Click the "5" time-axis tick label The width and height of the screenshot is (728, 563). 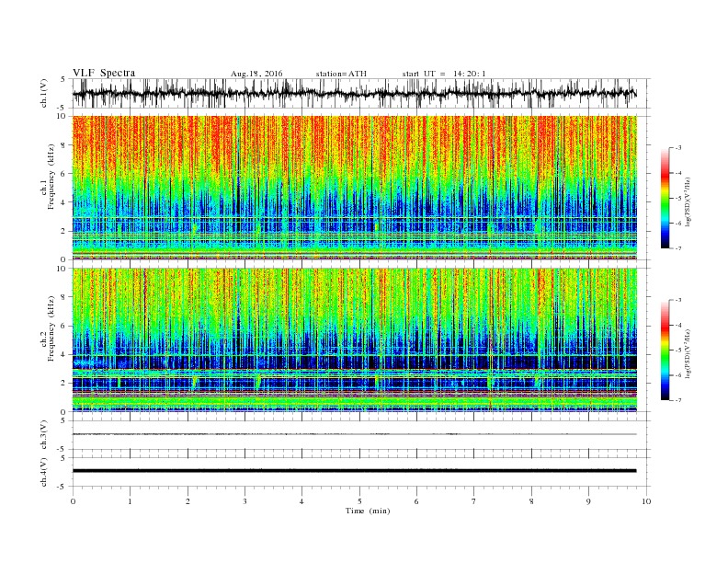(359, 501)
